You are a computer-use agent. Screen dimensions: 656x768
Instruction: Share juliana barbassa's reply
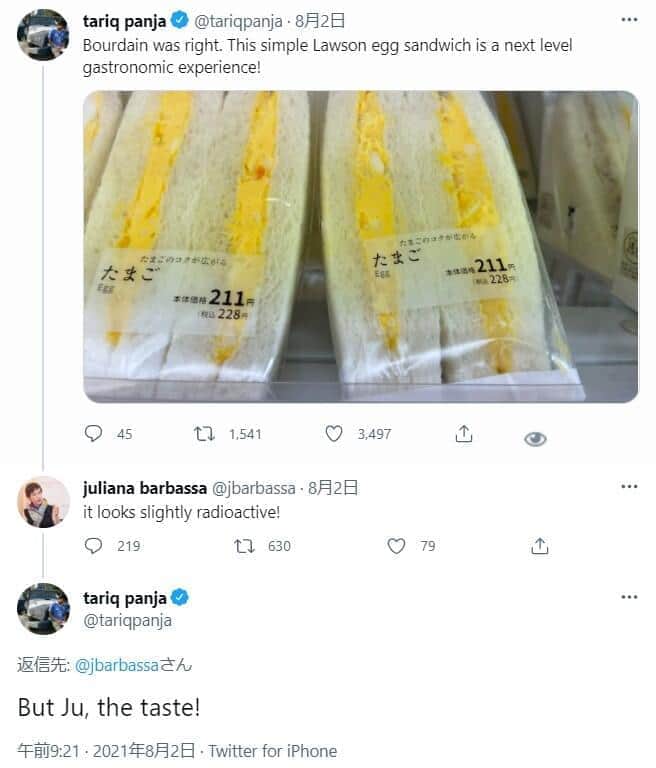click(539, 545)
